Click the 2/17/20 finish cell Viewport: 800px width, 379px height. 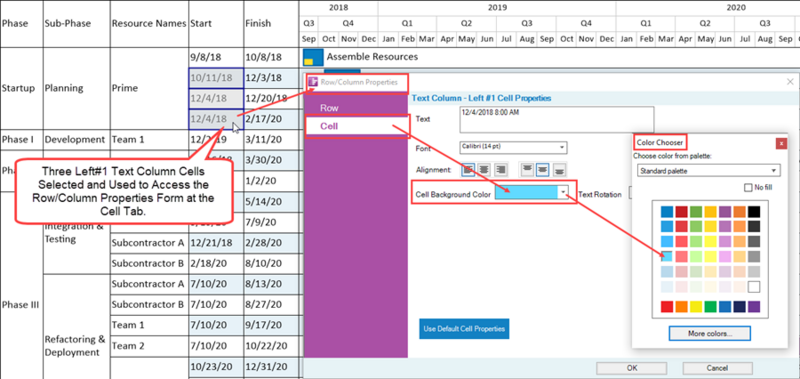coord(271,119)
